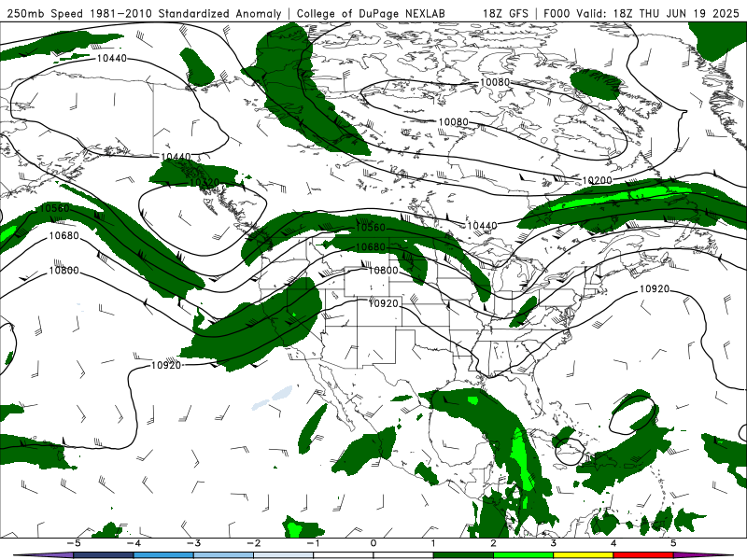
Task: Select the yellow 3 to 4 legend segment
Action: point(583,555)
